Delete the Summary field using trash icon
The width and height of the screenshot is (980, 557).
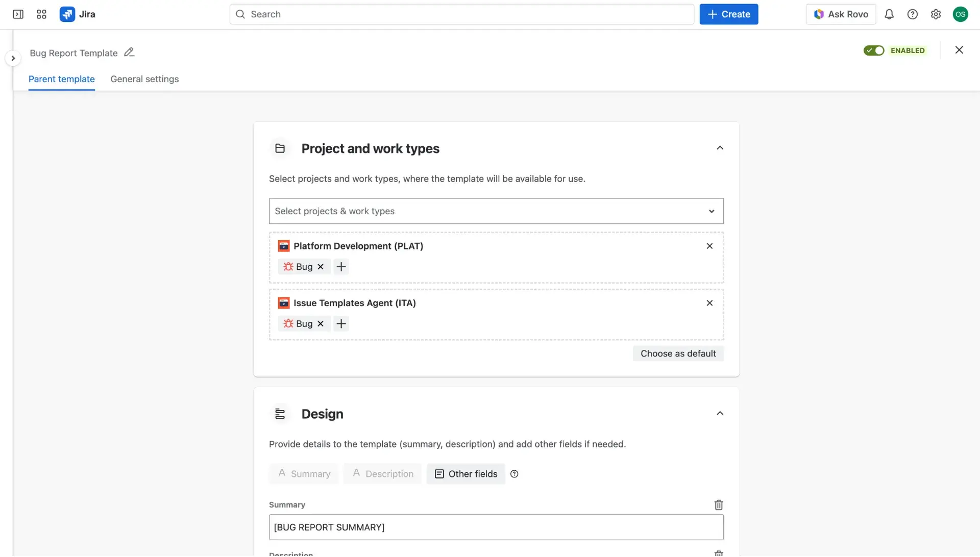pos(718,504)
